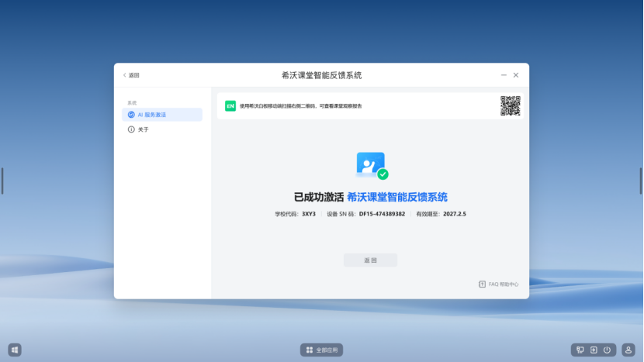The width and height of the screenshot is (644, 362).
Task: Click the left edge sidebar handle
Action: (x=2, y=181)
